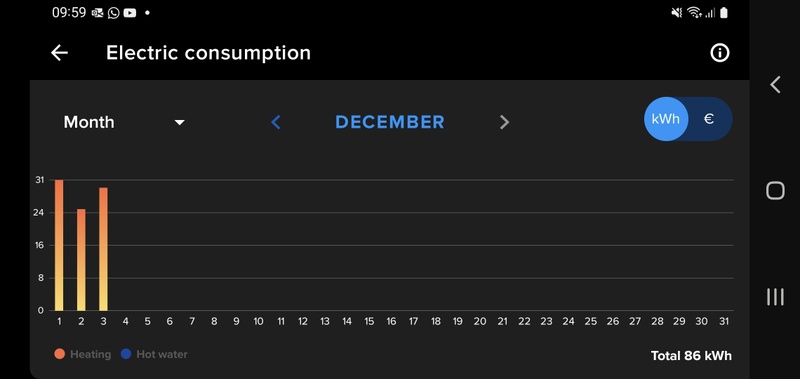This screenshot has height=379, width=800.
Task: Select the day 2 consumption bar
Action: 81,260
